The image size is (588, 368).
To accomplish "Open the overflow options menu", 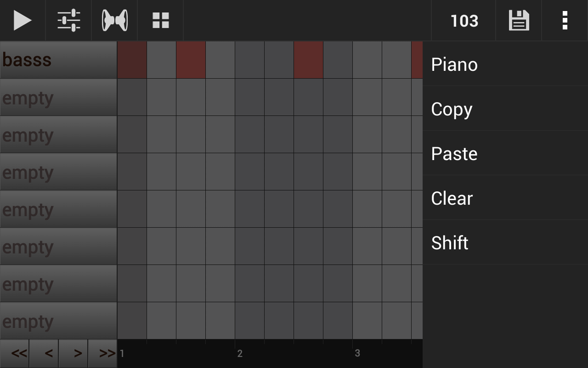I will coord(565,20).
